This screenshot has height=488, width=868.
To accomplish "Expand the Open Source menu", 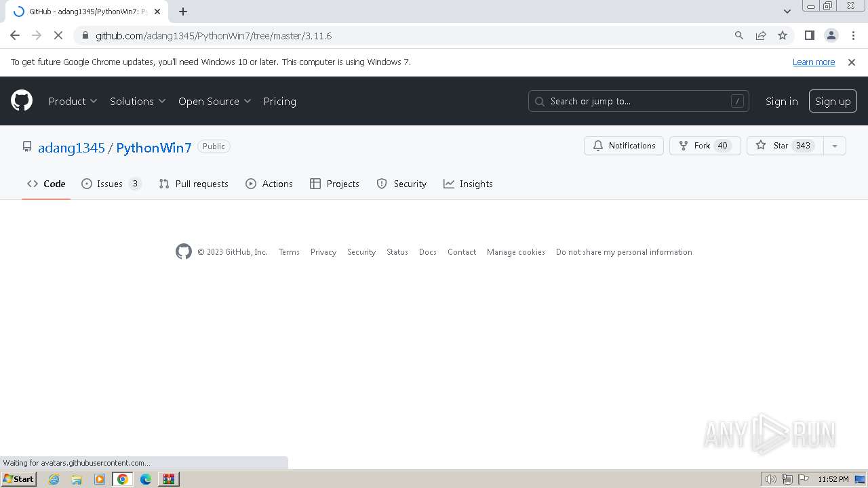I will [215, 101].
